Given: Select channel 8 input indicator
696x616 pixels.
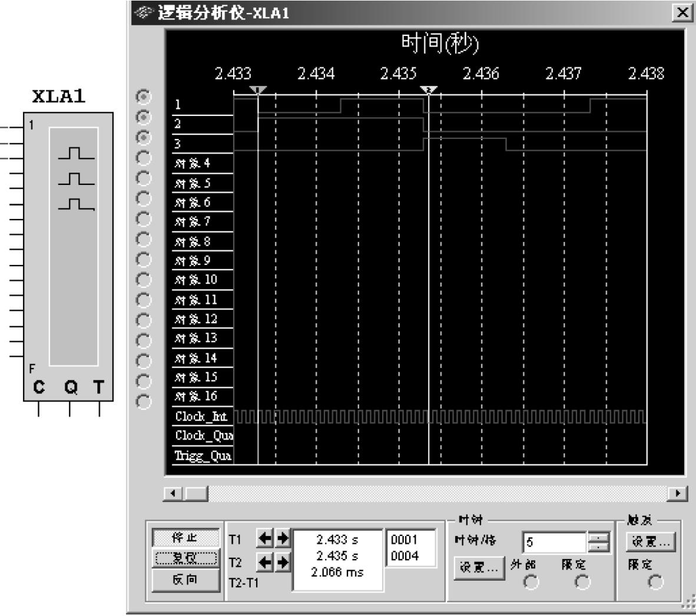Looking at the screenshot, I should [143, 239].
